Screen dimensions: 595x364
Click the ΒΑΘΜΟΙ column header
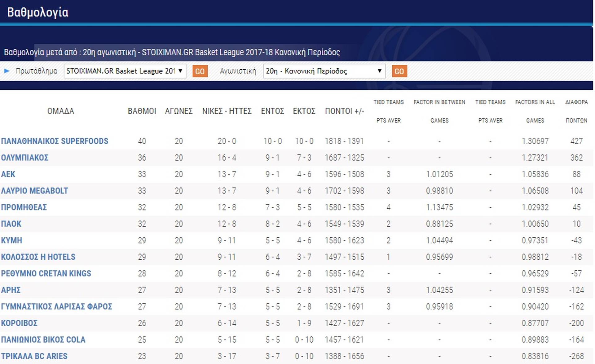click(x=142, y=111)
